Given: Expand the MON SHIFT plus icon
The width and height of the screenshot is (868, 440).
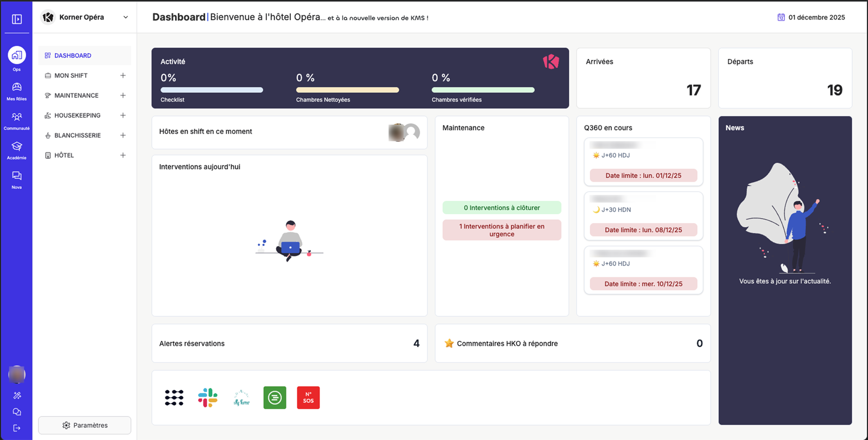Looking at the screenshot, I should (123, 75).
